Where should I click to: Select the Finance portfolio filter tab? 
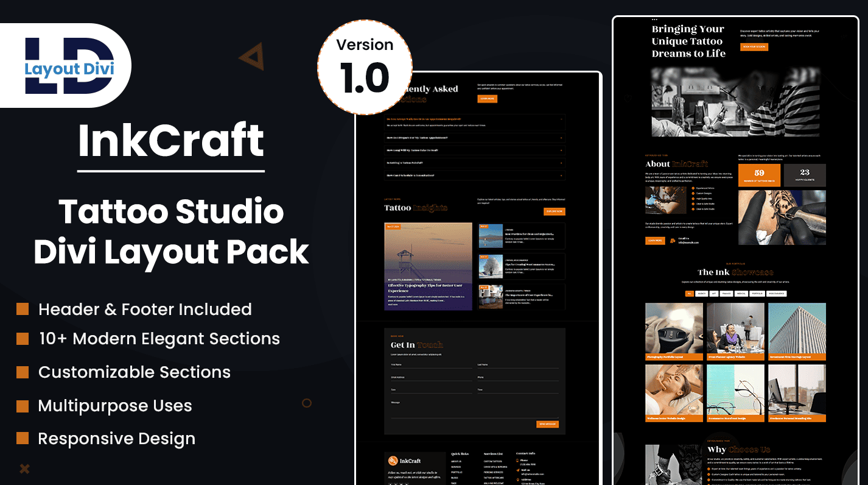click(x=727, y=294)
